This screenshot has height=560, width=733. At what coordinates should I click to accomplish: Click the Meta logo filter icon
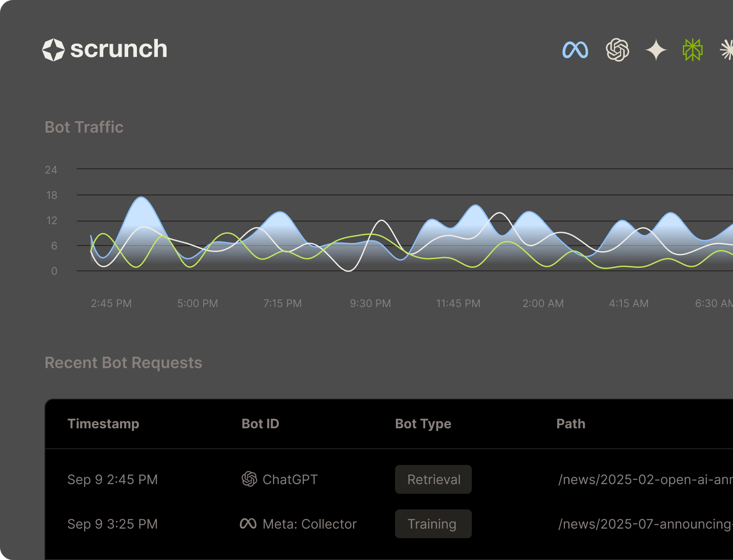pyautogui.click(x=576, y=49)
